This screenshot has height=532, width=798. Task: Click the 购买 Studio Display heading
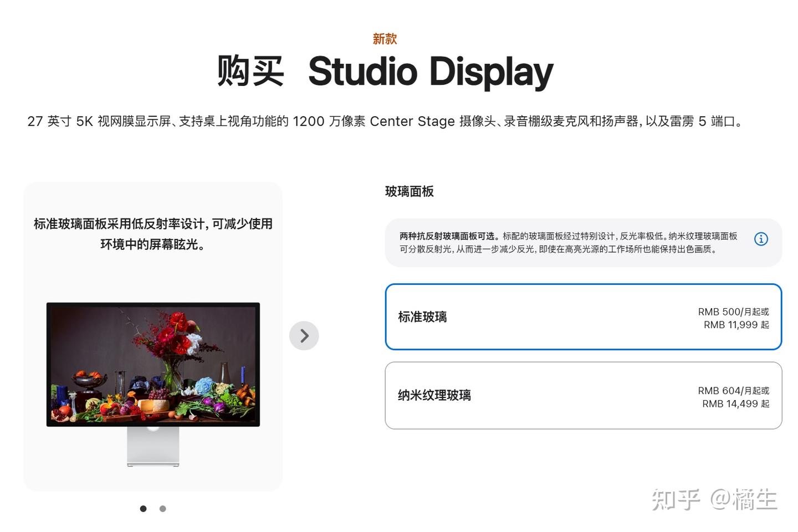coord(385,71)
